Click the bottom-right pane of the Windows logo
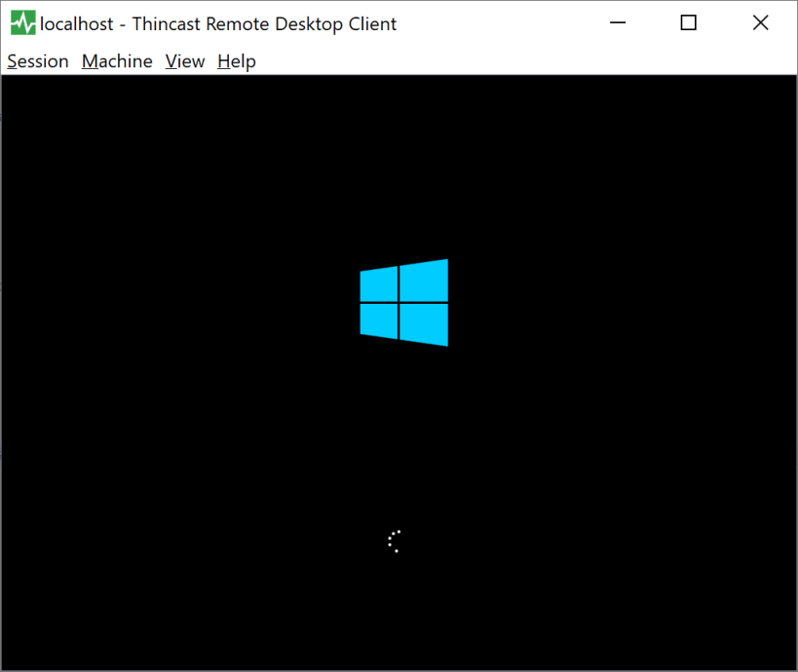 [x=426, y=323]
